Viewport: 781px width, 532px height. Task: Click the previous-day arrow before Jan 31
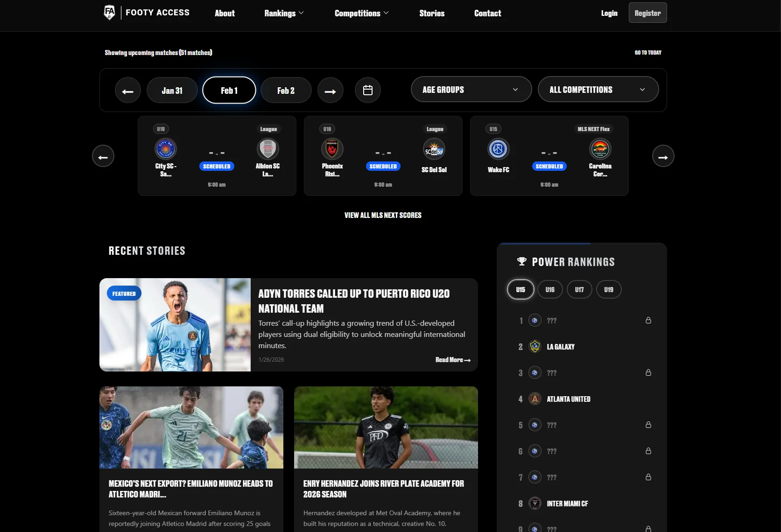[127, 91]
